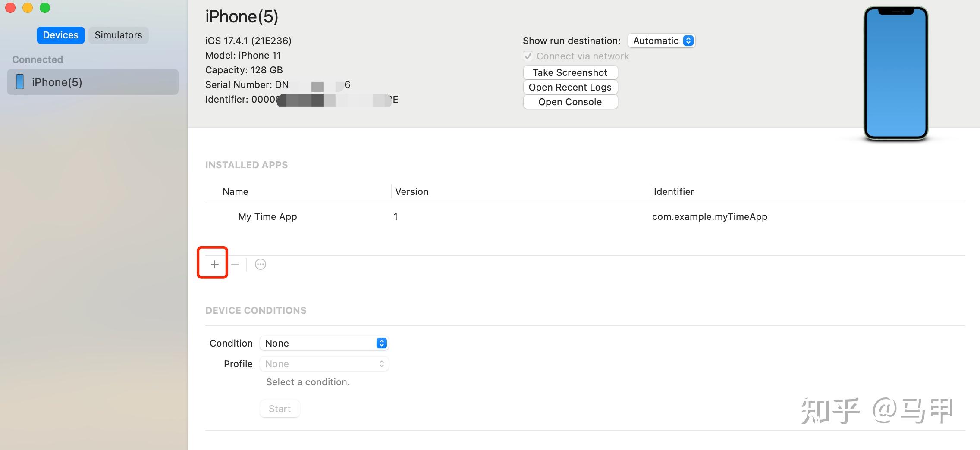
Task: Open the ellipsis more-actions icon
Action: 261,264
